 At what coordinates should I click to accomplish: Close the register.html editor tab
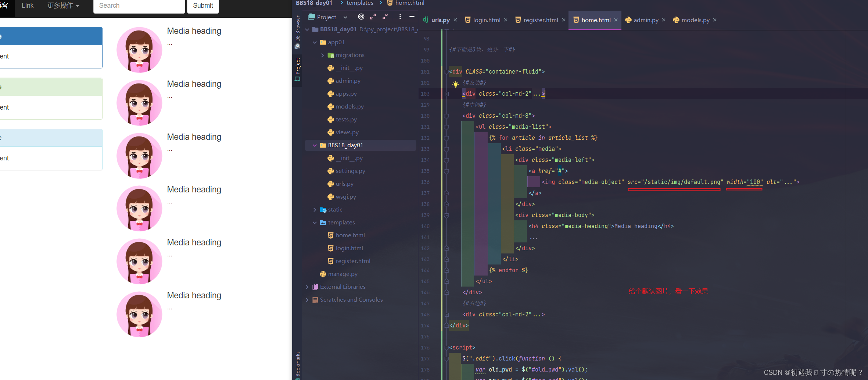point(564,20)
